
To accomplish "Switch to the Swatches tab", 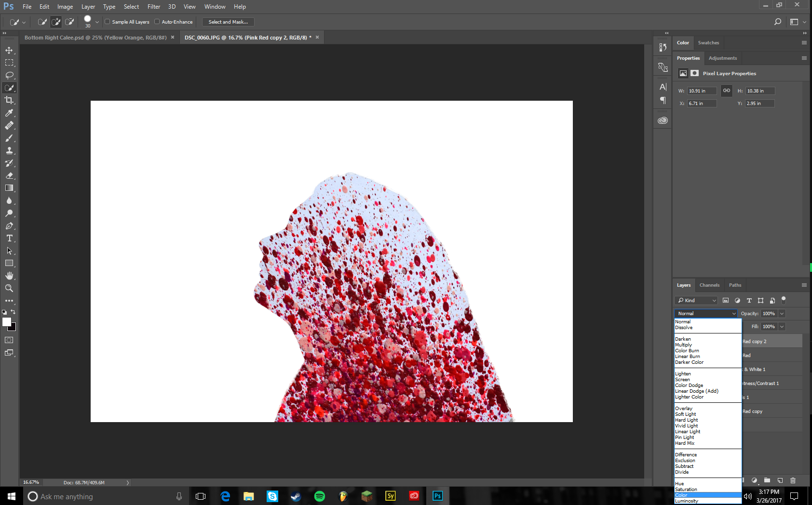I will pyautogui.click(x=708, y=42).
